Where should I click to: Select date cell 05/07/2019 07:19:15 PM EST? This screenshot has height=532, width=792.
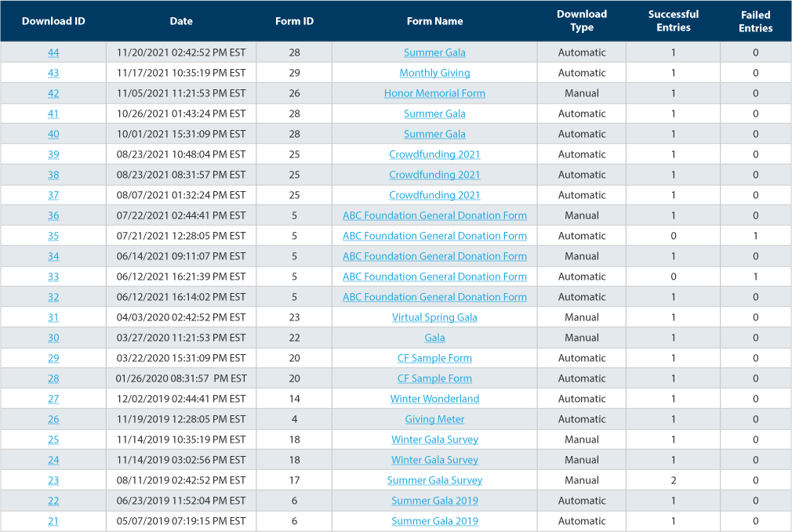pos(181,521)
